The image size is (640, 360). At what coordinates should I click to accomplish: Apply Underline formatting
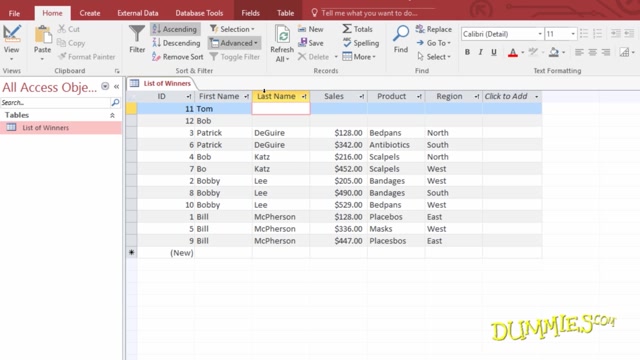pyautogui.click(x=494, y=52)
